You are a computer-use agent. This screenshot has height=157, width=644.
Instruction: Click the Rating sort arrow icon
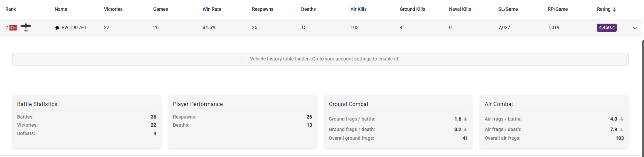tap(614, 9)
